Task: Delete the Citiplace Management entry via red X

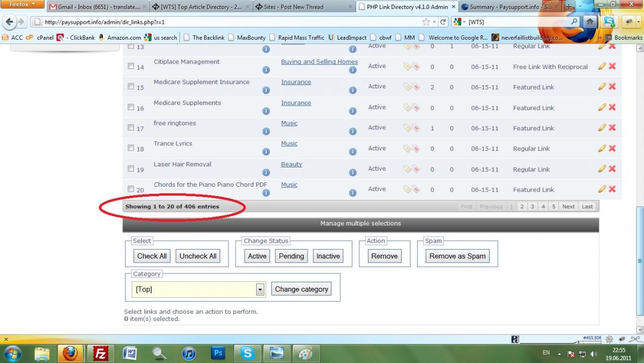Action: tap(612, 66)
